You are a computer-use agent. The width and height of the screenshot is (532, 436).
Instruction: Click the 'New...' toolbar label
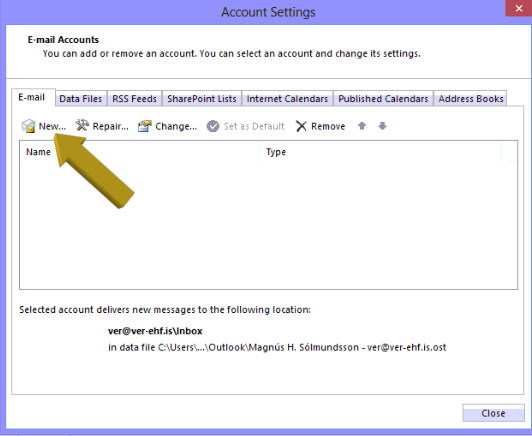52,126
